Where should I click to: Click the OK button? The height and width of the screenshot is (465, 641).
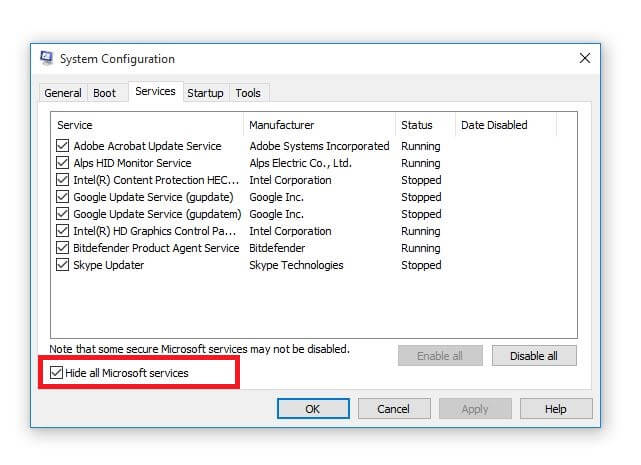(x=313, y=409)
